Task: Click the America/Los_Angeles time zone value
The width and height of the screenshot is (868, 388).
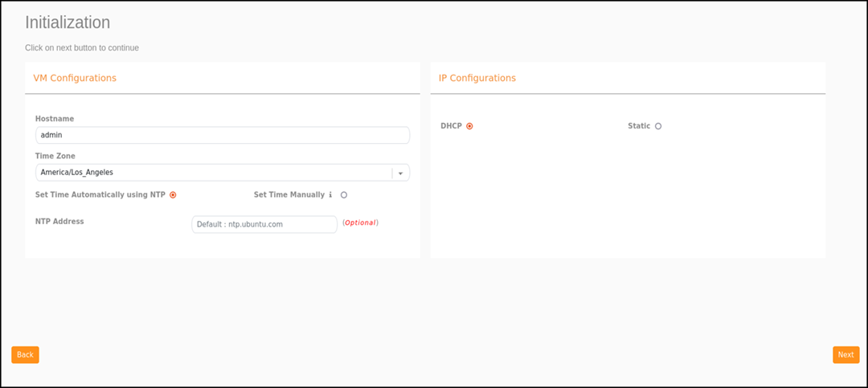Action: (77, 173)
